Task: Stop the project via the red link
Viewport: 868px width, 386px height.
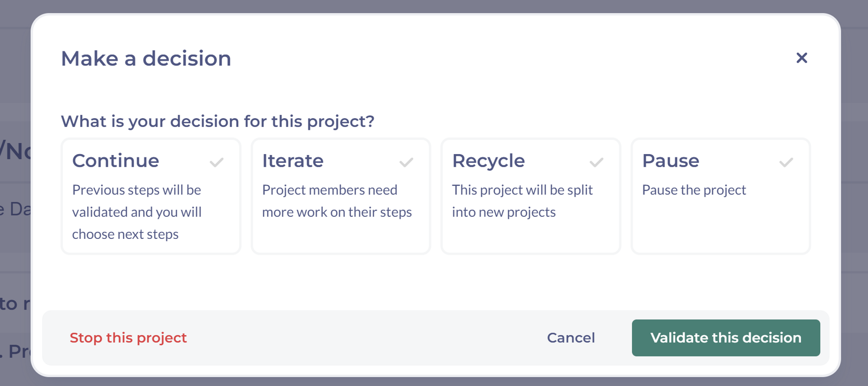Action: pyautogui.click(x=128, y=338)
